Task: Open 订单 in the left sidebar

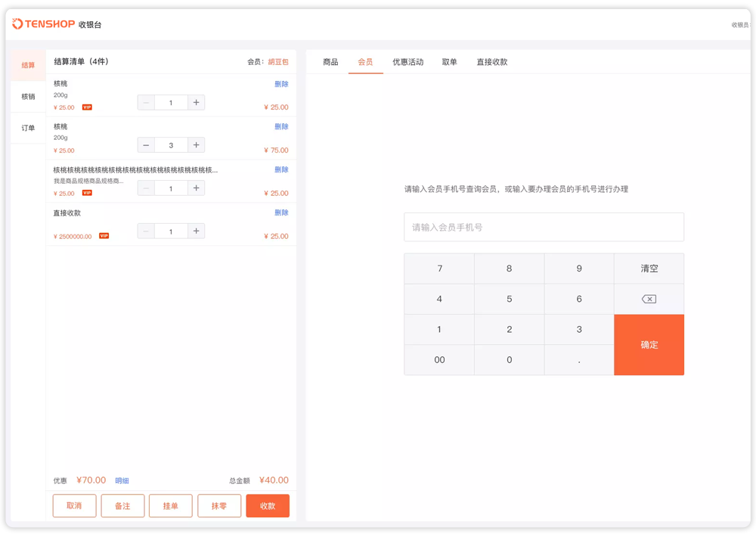Action: 28,128
